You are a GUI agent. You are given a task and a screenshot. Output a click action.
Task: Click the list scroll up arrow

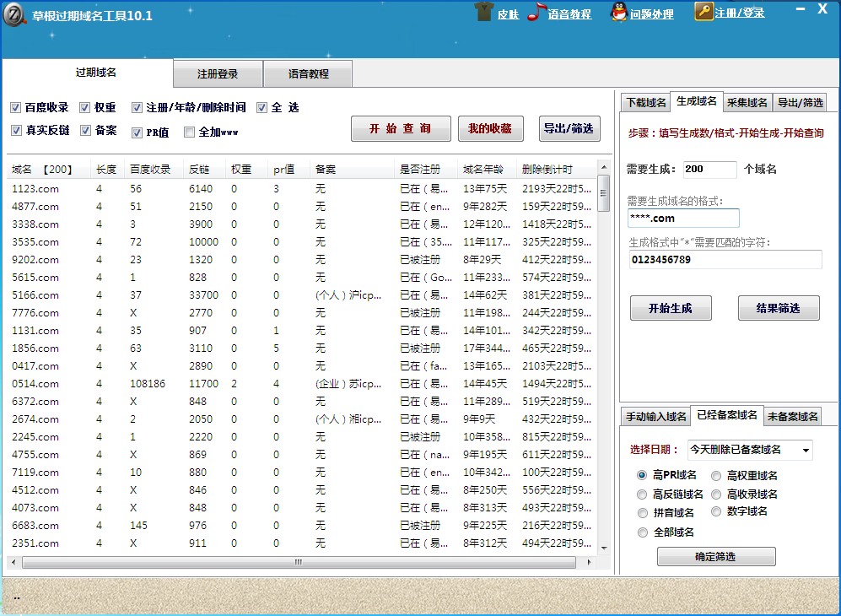click(604, 167)
